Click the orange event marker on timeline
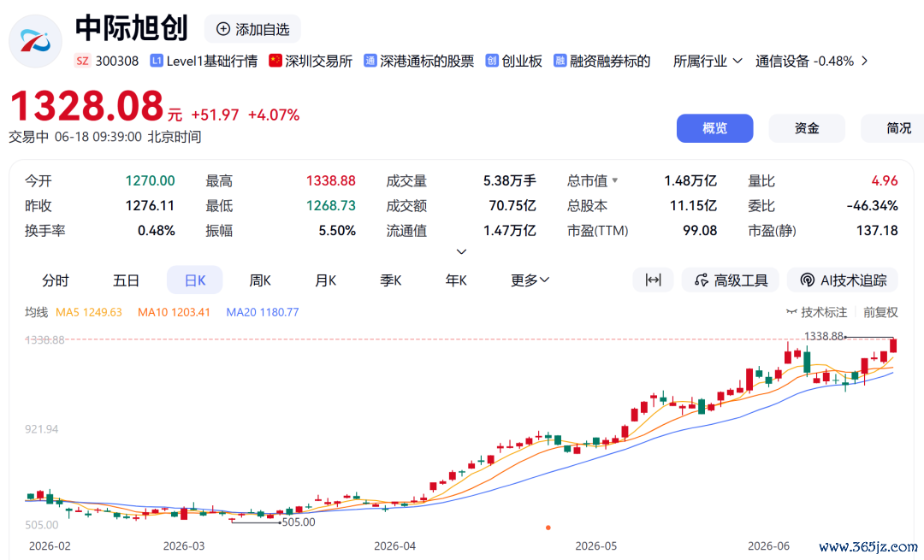Viewport: 924px width, 560px height. (x=548, y=528)
